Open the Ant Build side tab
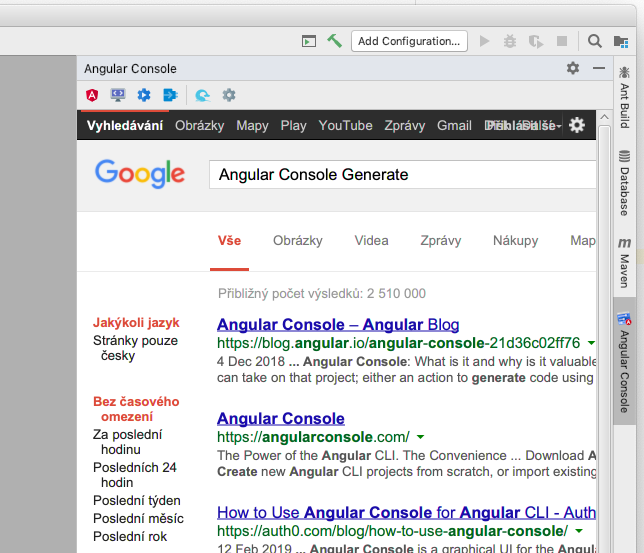The height and width of the screenshot is (553, 644). [x=624, y=97]
